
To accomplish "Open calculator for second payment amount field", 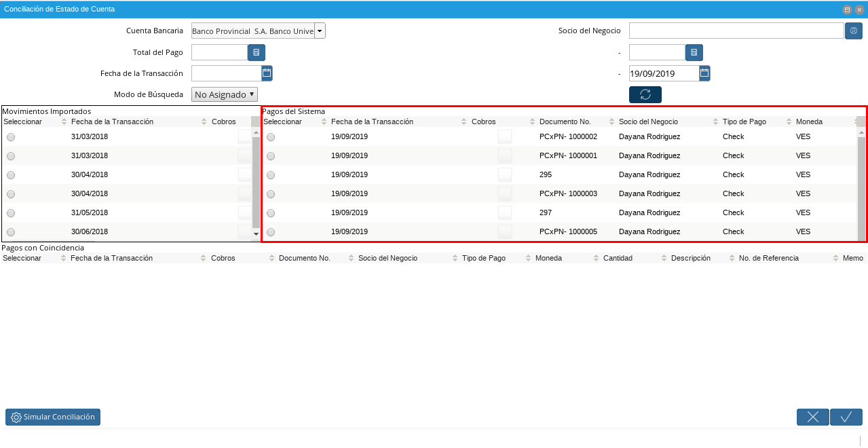I will point(694,52).
